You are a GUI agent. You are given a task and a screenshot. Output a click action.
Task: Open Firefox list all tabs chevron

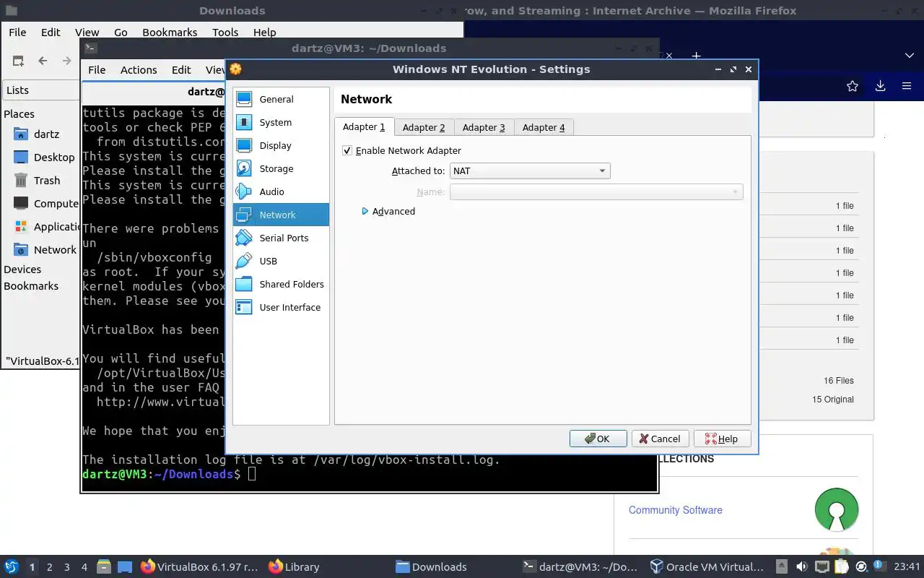910,56
